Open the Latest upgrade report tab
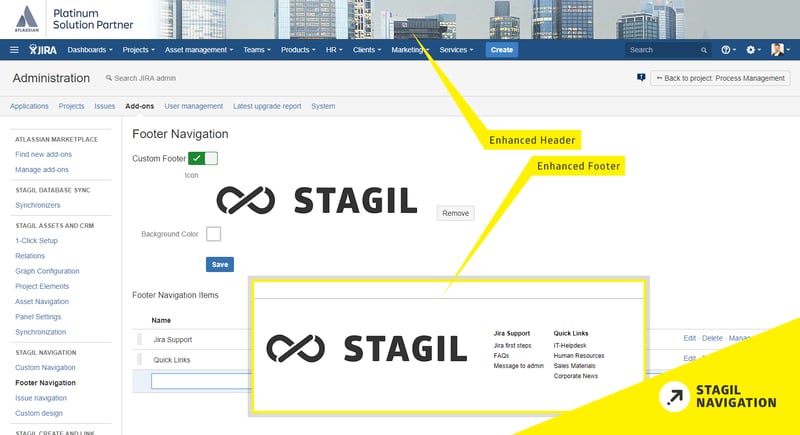This screenshot has width=800, height=435. coord(267,106)
